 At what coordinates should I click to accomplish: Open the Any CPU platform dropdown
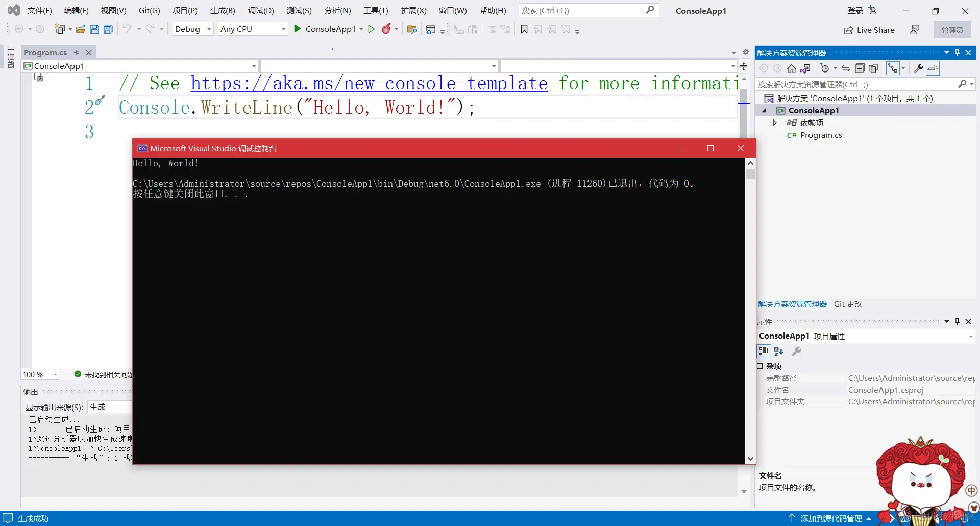pyautogui.click(x=253, y=29)
